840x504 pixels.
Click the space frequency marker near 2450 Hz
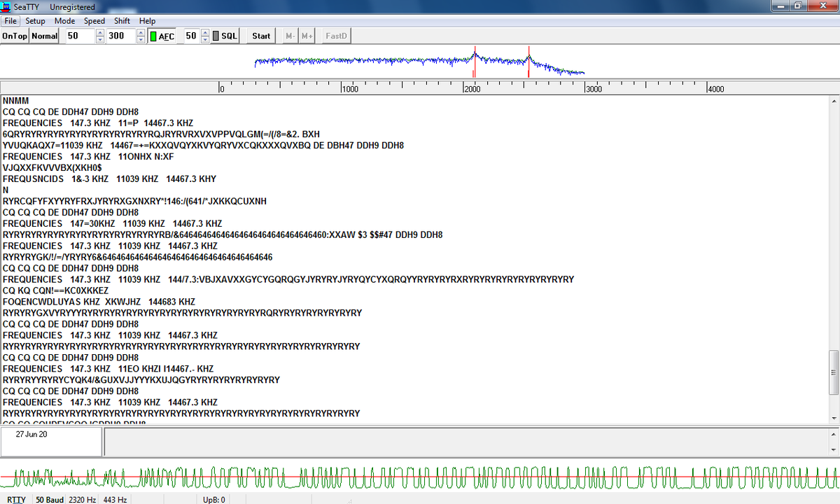(x=528, y=62)
